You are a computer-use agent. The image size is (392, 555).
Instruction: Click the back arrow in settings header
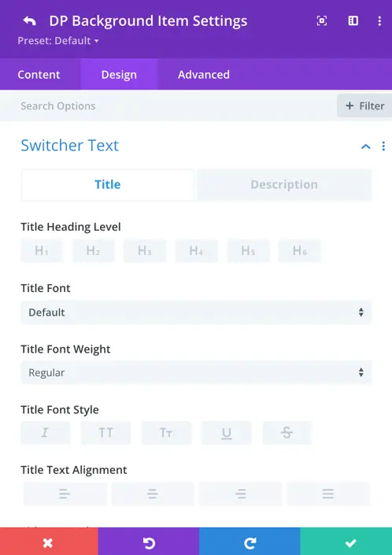[x=29, y=21]
